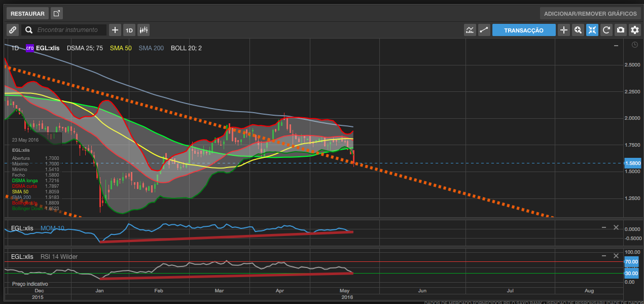The width and height of the screenshot is (644, 304).
Task: Open chart settings gear icon
Action: point(635,30)
